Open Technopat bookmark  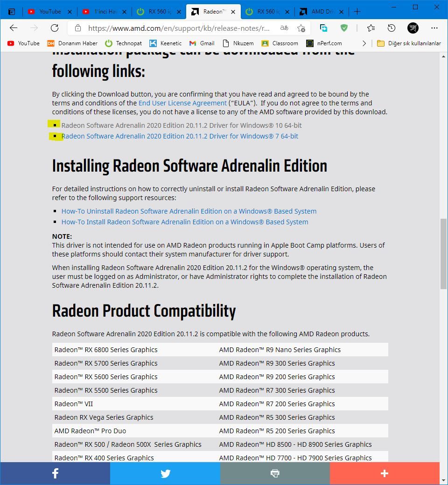pos(123,43)
